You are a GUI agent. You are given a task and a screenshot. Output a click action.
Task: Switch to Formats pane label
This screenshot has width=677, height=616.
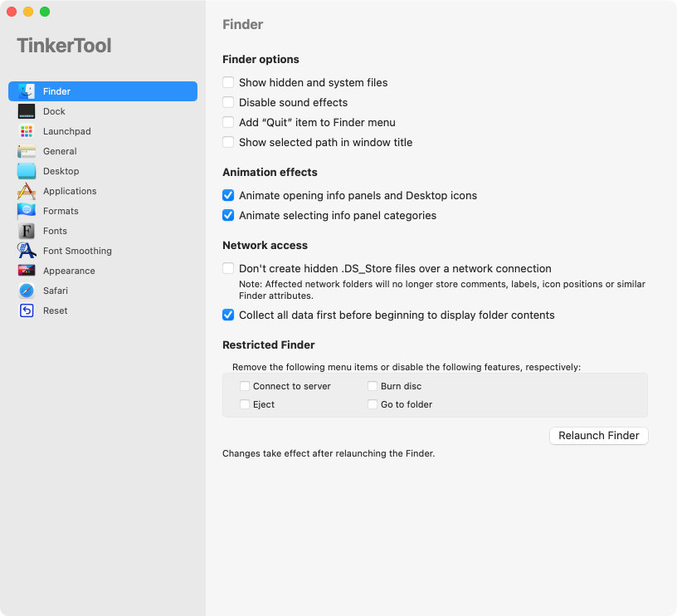pyautogui.click(x=61, y=211)
